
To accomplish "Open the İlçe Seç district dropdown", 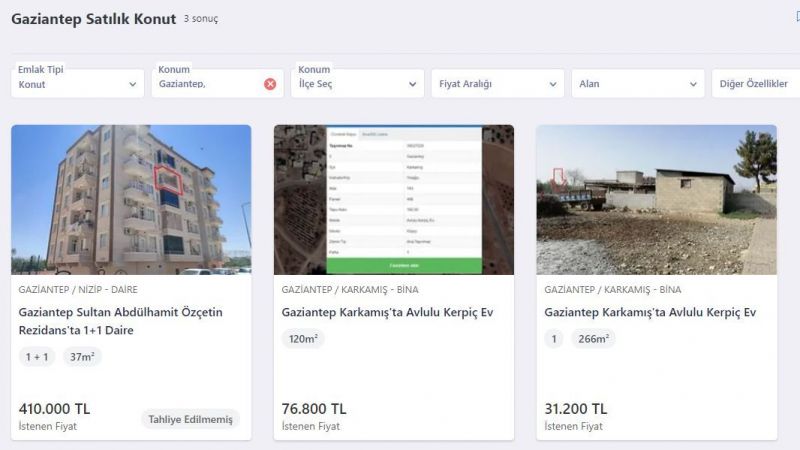I will pyautogui.click(x=358, y=84).
